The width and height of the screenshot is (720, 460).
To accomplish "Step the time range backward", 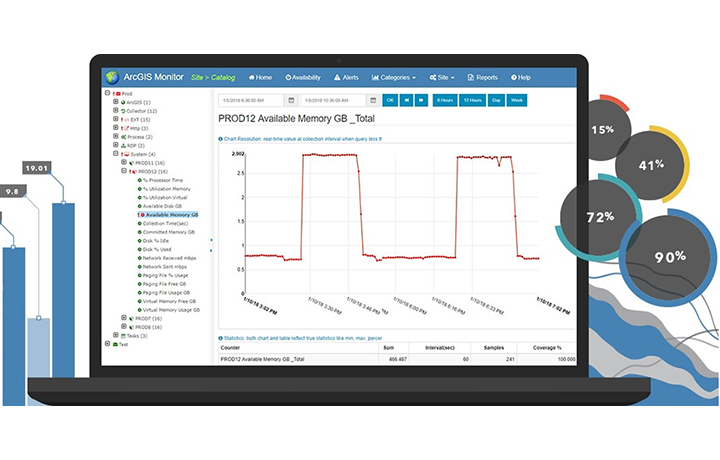I will tap(406, 100).
